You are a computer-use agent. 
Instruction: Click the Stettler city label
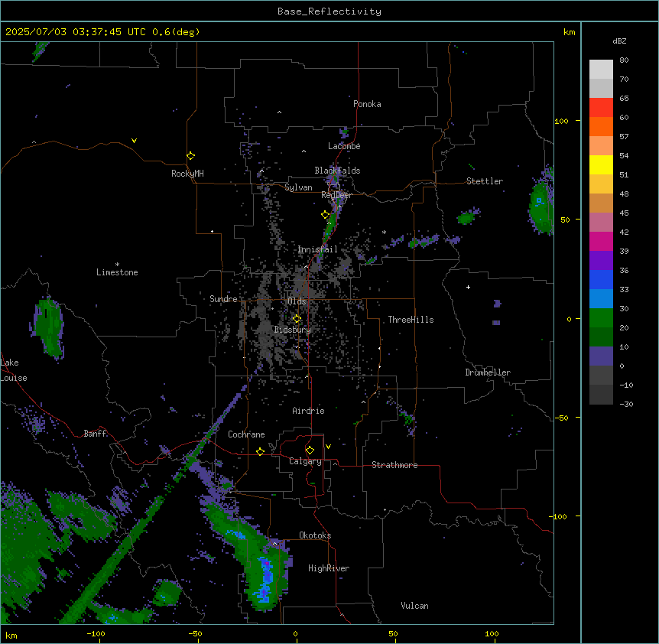tap(485, 181)
